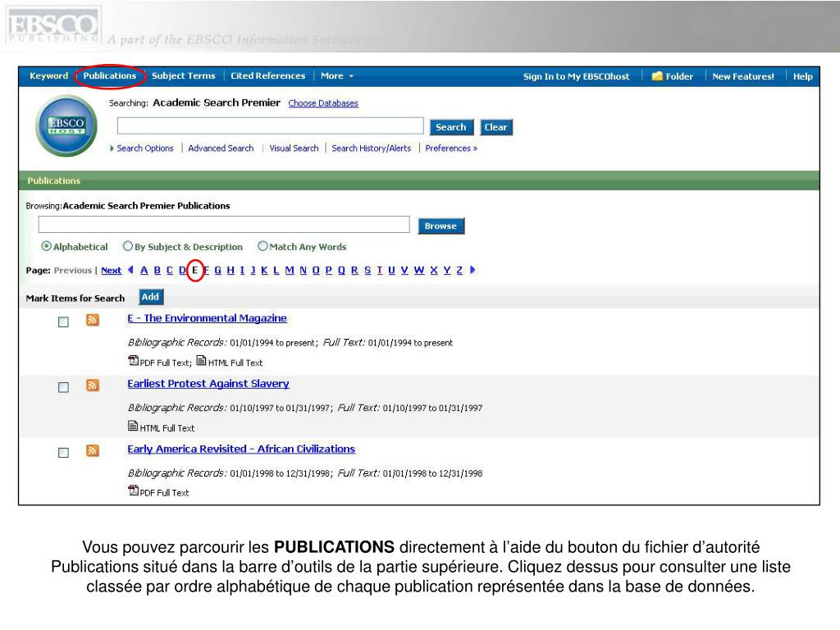Click the Previous page text
Image resolution: width=840 pixels, height=630 pixels.
[x=73, y=271]
